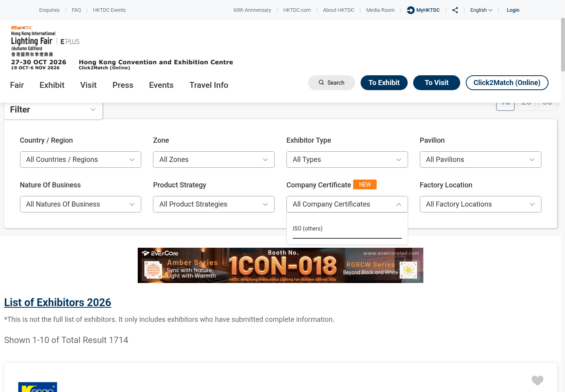
Task: Click the 'Shown 1-10 of Total Result 1714' text
Action: pyautogui.click(x=66, y=340)
